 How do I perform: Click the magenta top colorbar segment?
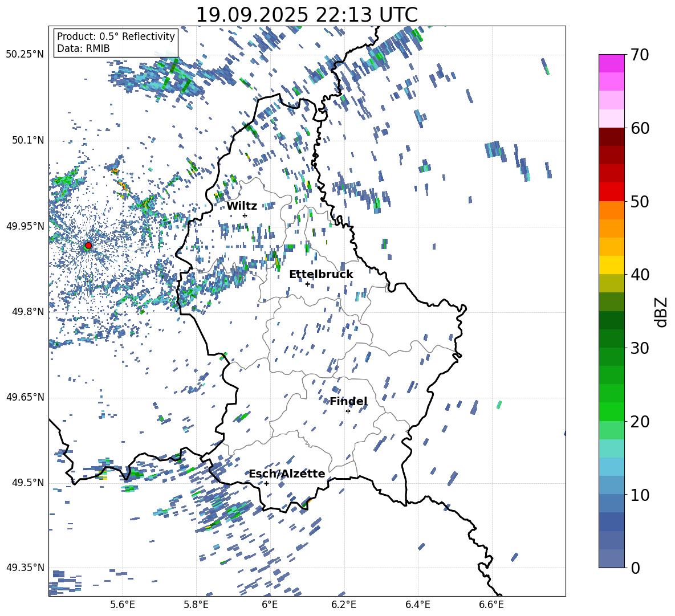[x=612, y=63]
